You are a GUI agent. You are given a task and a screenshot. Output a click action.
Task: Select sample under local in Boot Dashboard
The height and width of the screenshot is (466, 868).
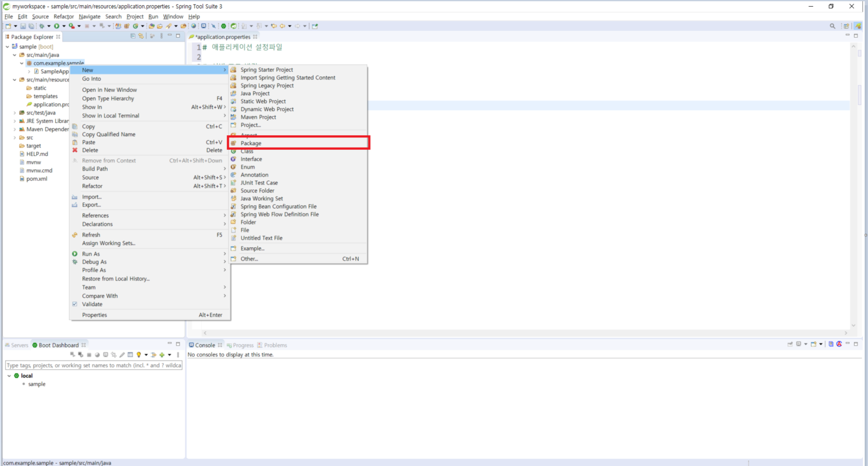point(36,384)
